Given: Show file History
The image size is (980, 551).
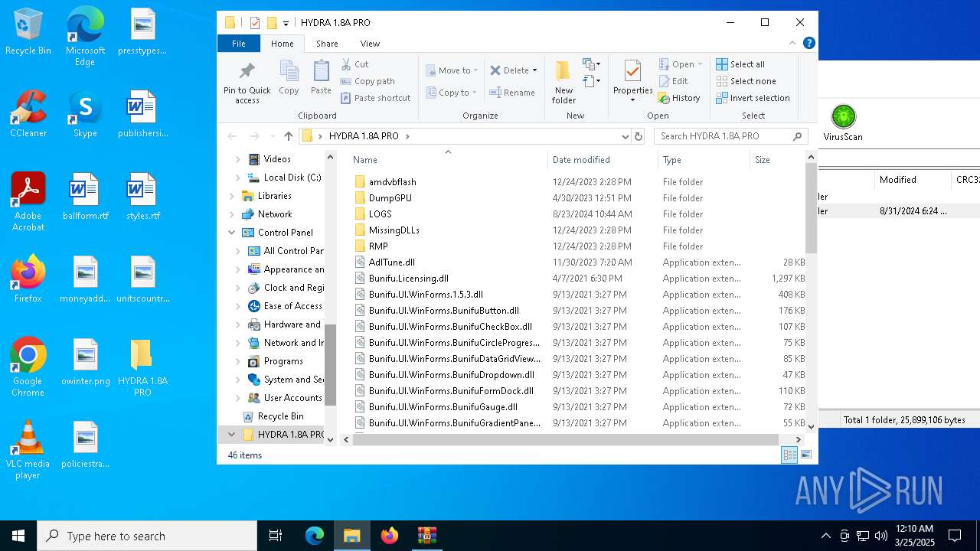Looking at the screenshot, I should (x=679, y=98).
